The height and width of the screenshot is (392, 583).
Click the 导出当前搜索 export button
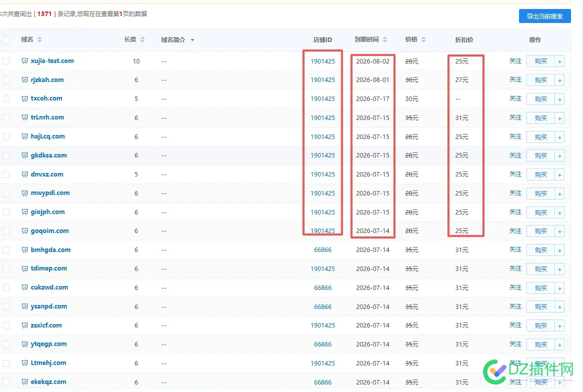(544, 16)
